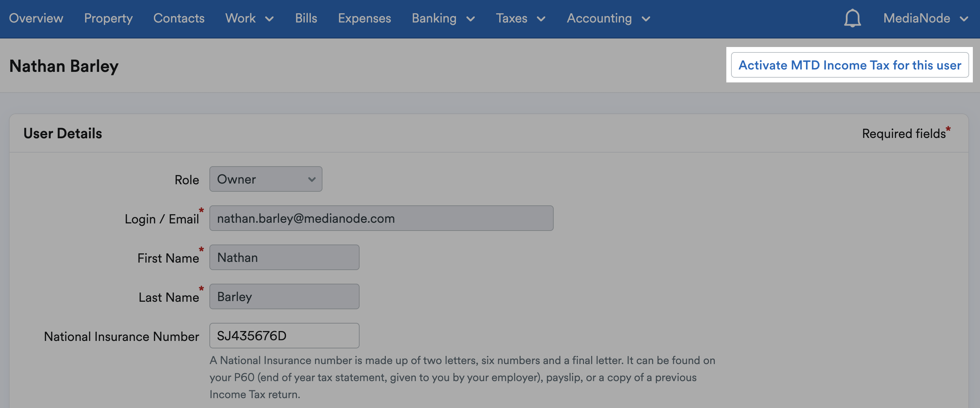This screenshot has height=408, width=980.
Task: Click into the First Name field
Action: pyautogui.click(x=284, y=257)
